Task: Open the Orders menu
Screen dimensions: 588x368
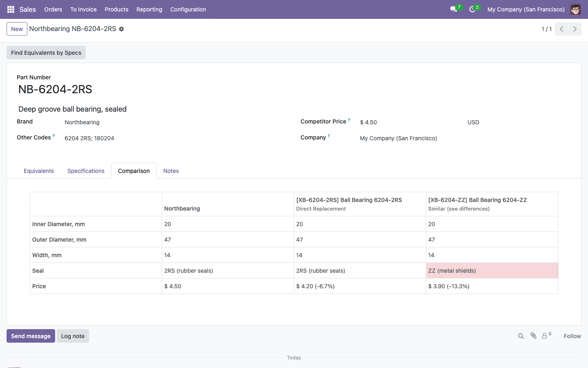Action: pyautogui.click(x=53, y=9)
